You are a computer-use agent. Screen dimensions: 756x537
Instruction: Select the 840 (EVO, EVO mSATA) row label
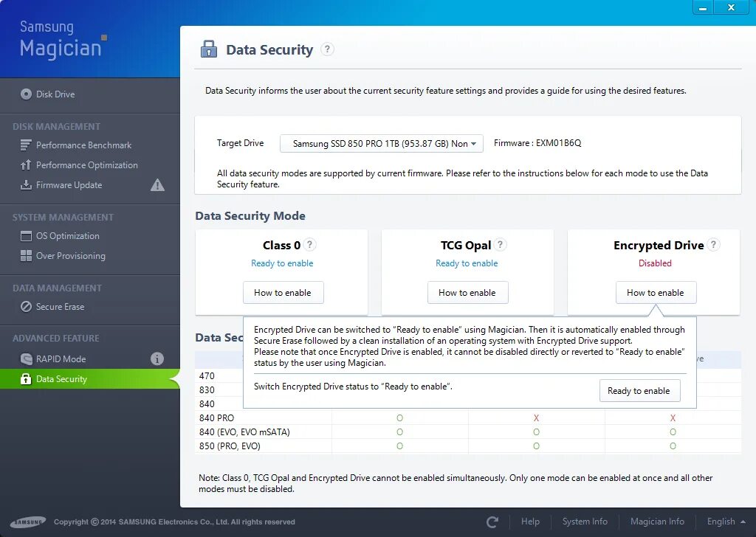[x=244, y=432]
